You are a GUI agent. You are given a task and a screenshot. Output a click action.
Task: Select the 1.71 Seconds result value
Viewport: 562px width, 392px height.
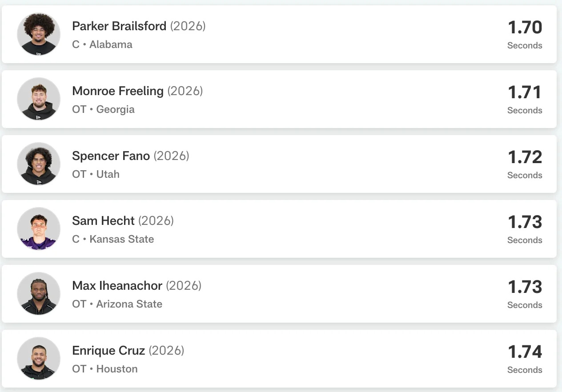tap(525, 93)
